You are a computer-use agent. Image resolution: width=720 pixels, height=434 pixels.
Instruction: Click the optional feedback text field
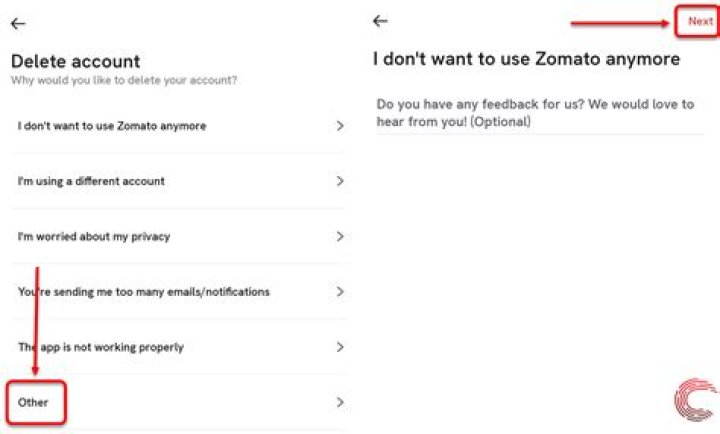point(535,113)
